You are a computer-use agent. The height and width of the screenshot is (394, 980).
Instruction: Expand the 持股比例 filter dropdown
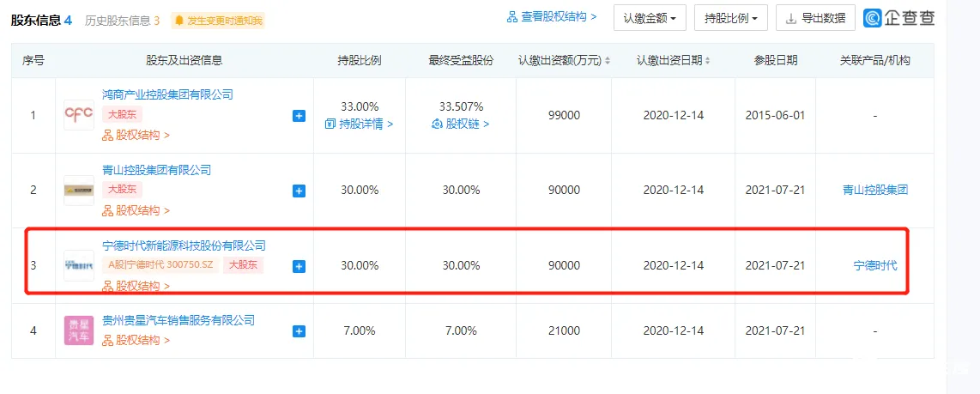pyautogui.click(x=730, y=18)
